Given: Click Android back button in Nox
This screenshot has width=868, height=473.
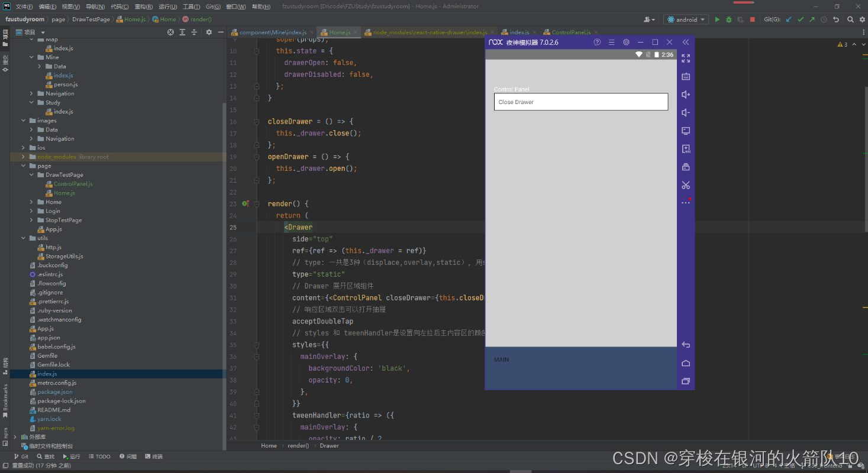Looking at the screenshot, I should coord(686,345).
